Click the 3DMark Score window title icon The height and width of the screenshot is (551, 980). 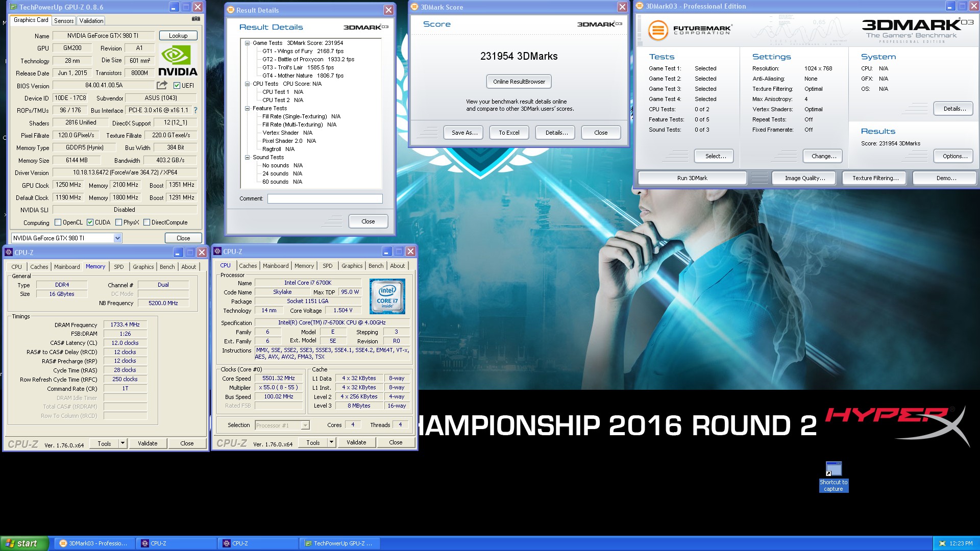coord(414,7)
